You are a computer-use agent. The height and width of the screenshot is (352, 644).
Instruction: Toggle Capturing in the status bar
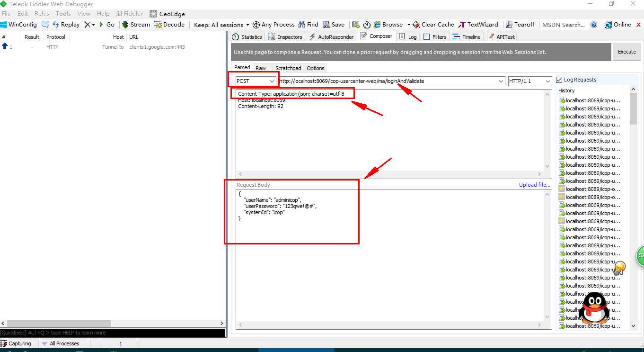click(16, 343)
